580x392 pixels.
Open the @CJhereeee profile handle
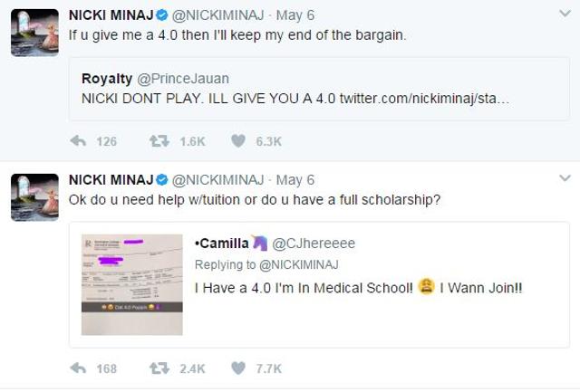point(314,244)
